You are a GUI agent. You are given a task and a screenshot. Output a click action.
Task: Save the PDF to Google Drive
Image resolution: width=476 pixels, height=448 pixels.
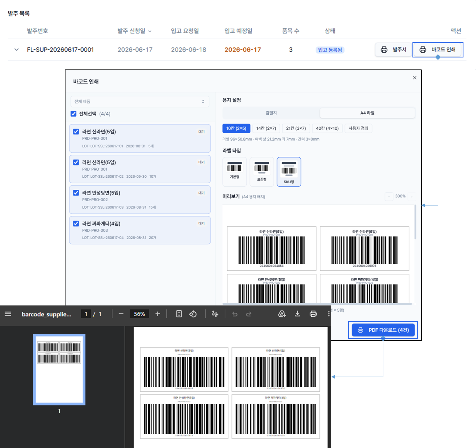pyautogui.click(x=282, y=314)
